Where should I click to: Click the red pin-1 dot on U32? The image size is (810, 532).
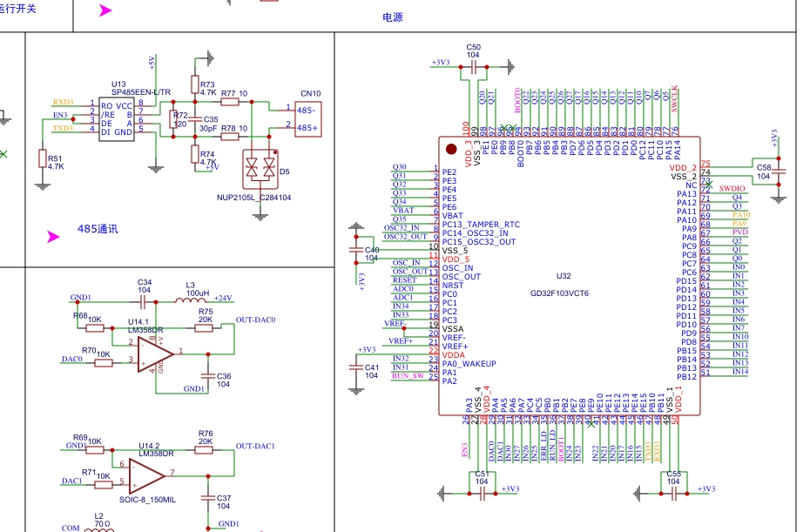point(451,149)
